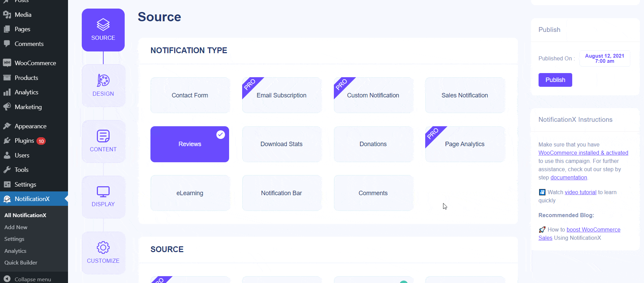Click the WooCommerce icon in sidebar
Image resolution: width=644 pixels, height=283 pixels.
tap(7, 63)
